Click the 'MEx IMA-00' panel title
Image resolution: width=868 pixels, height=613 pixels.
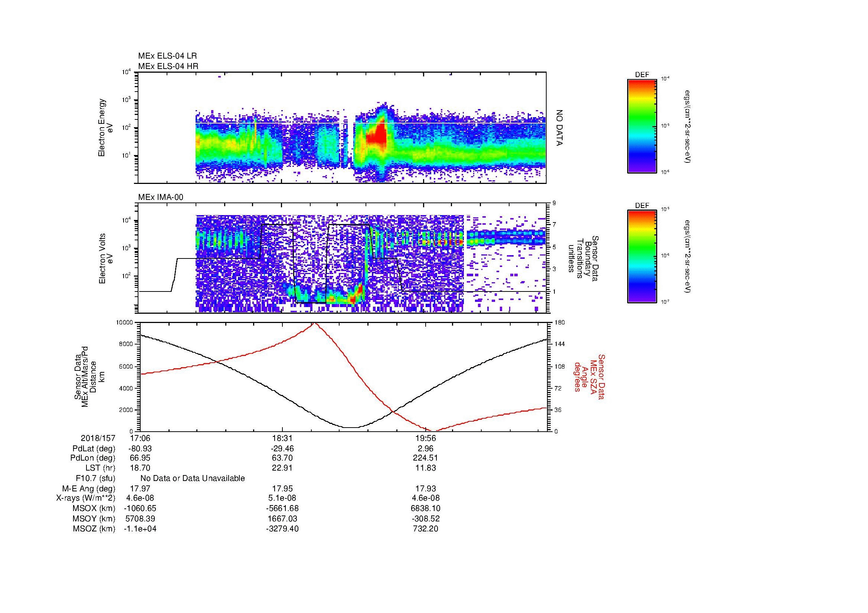[160, 197]
